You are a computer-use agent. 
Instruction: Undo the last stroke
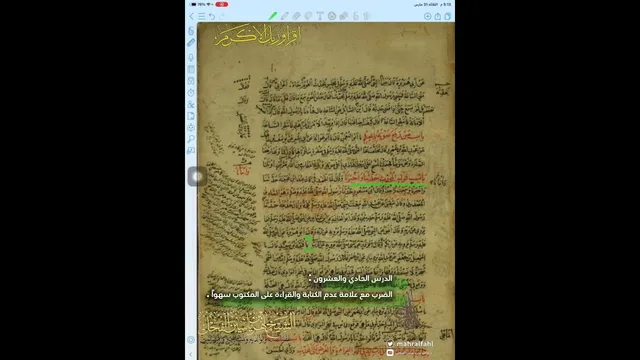pyautogui.click(x=212, y=16)
